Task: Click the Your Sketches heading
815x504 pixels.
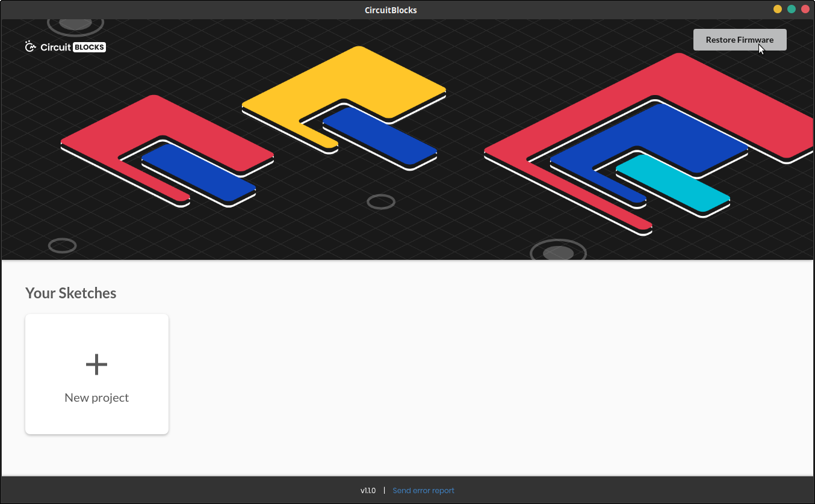Action: (x=71, y=293)
